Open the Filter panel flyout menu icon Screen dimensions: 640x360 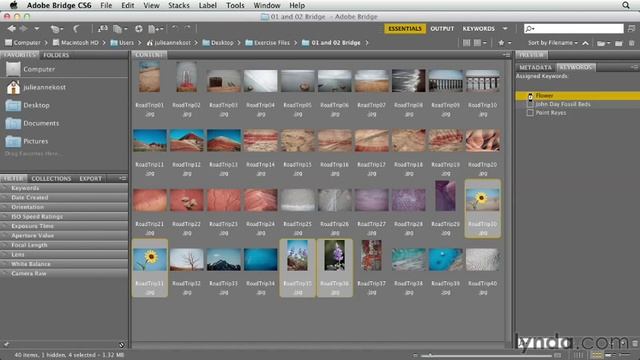[122, 178]
